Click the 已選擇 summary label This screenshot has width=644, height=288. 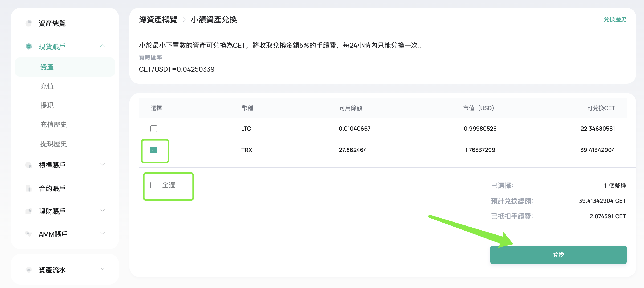pyautogui.click(x=502, y=186)
